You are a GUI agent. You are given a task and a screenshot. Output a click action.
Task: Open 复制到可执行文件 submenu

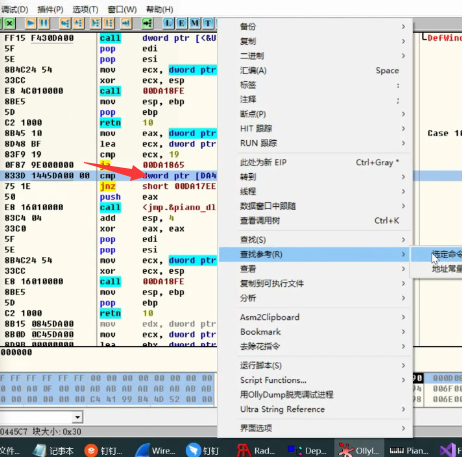click(x=315, y=283)
